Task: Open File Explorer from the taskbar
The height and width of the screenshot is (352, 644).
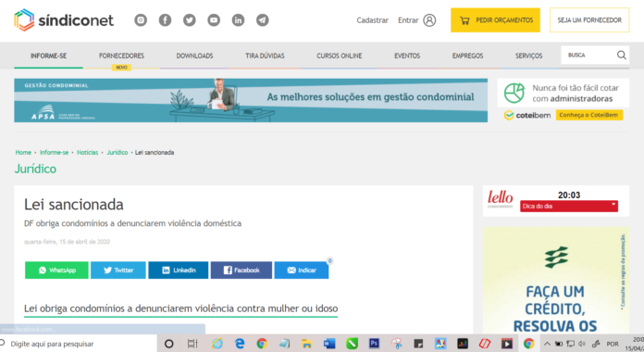Action: (x=306, y=344)
